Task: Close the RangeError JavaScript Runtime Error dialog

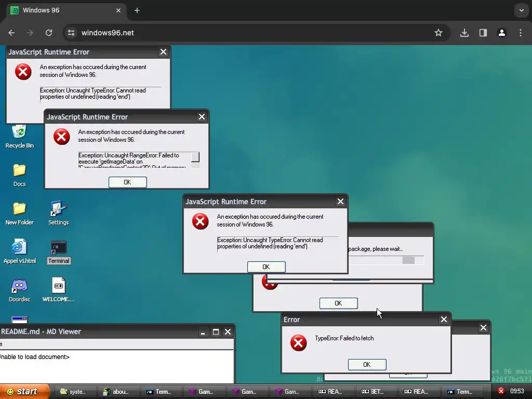Action: coord(202,117)
